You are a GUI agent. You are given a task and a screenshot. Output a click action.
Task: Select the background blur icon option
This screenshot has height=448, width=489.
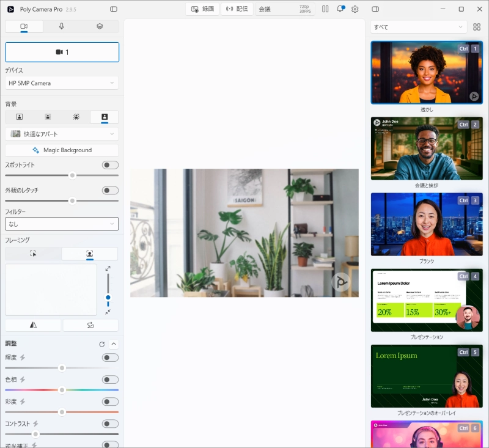pos(48,117)
